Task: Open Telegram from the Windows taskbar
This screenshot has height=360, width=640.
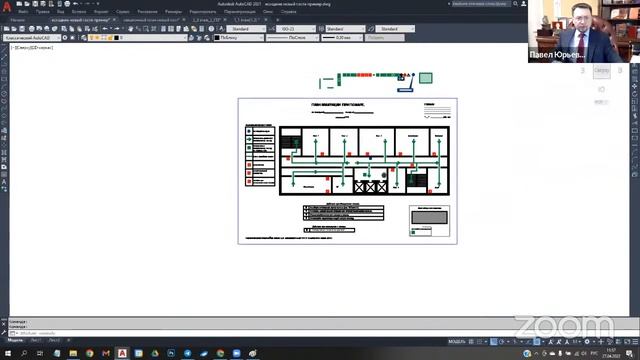Action: [188, 353]
